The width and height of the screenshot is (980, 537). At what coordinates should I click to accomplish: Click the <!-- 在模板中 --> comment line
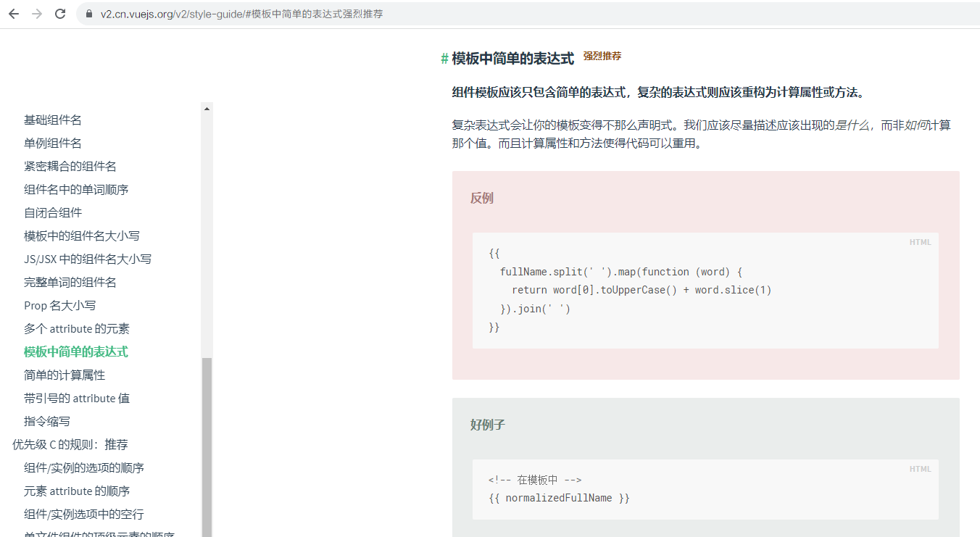(535, 480)
